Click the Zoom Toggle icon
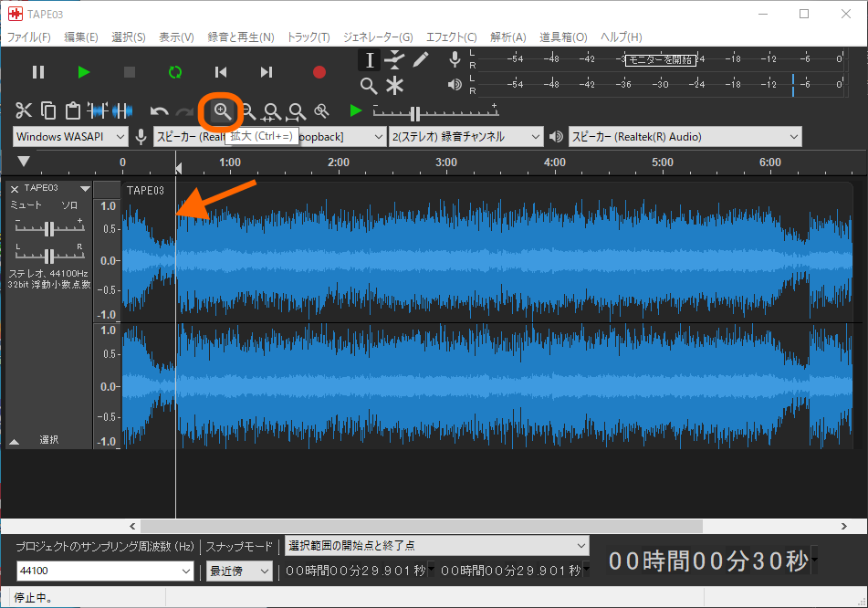The image size is (868, 608). click(x=321, y=111)
